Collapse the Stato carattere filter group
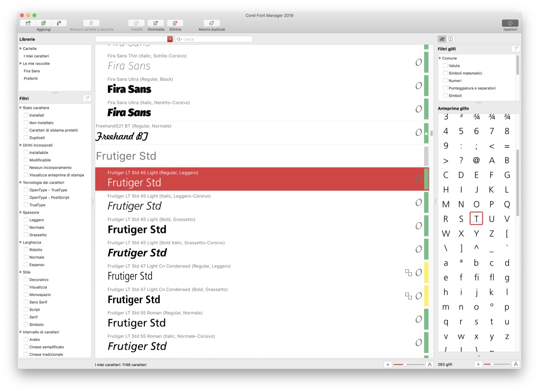This screenshot has height=392, width=539. (21, 108)
